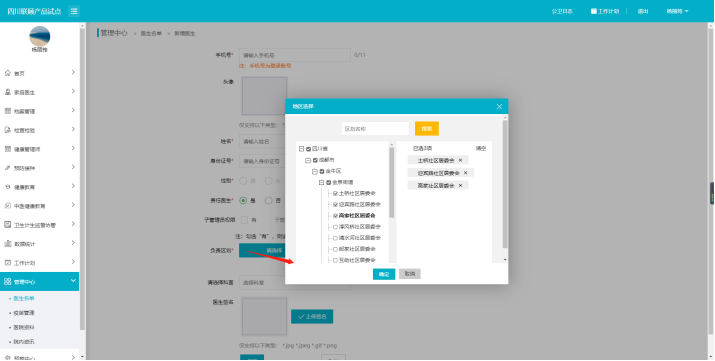Viewport: 715px width, 361px height.
Task: Remove 土桥社区居委会 from selected items
Action: tap(460, 160)
